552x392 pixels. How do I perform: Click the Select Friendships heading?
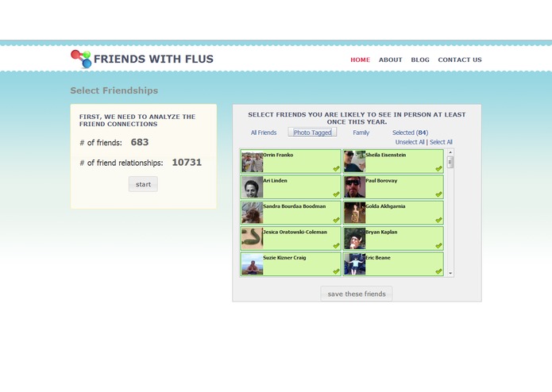tap(114, 90)
